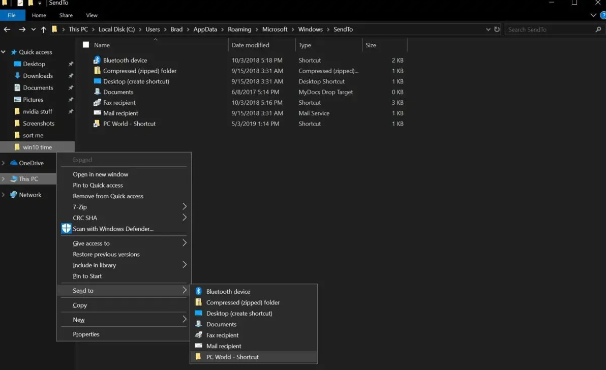Open the New submenu

tap(124, 320)
